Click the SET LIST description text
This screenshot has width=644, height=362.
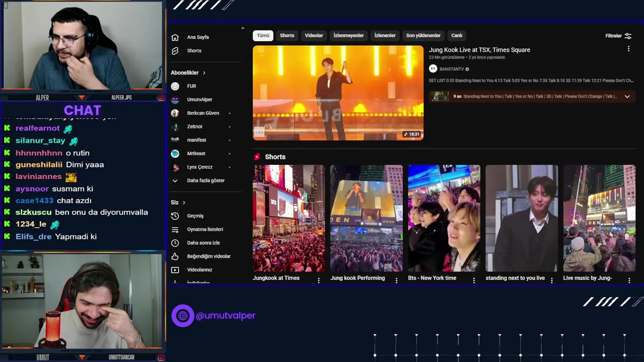click(x=531, y=80)
